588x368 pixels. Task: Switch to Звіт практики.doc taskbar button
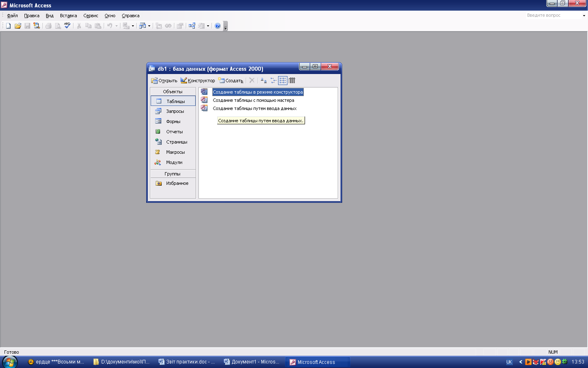click(187, 362)
